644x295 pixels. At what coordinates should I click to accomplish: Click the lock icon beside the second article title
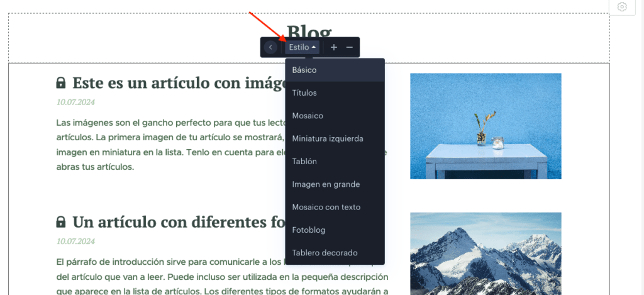pyautogui.click(x=61, y=222)
